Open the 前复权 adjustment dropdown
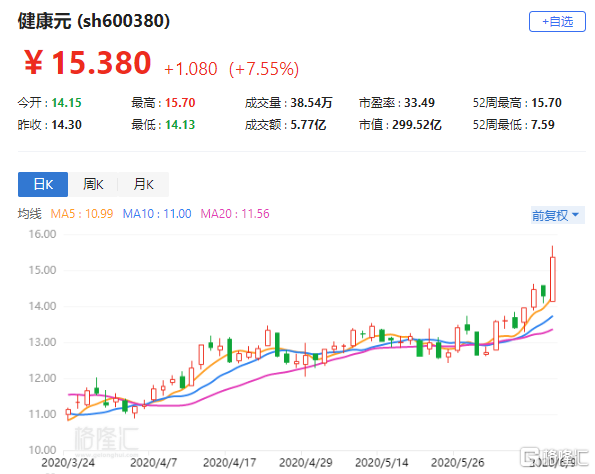Image resolution: width=595 pixels, height=474 pixels. tap(557, 215)
